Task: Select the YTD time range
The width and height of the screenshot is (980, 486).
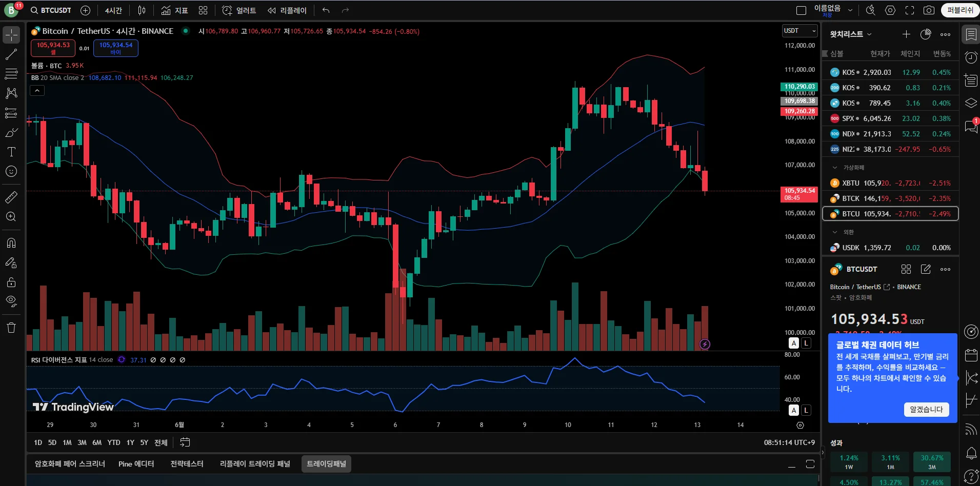Action: [x=114, y=442]
